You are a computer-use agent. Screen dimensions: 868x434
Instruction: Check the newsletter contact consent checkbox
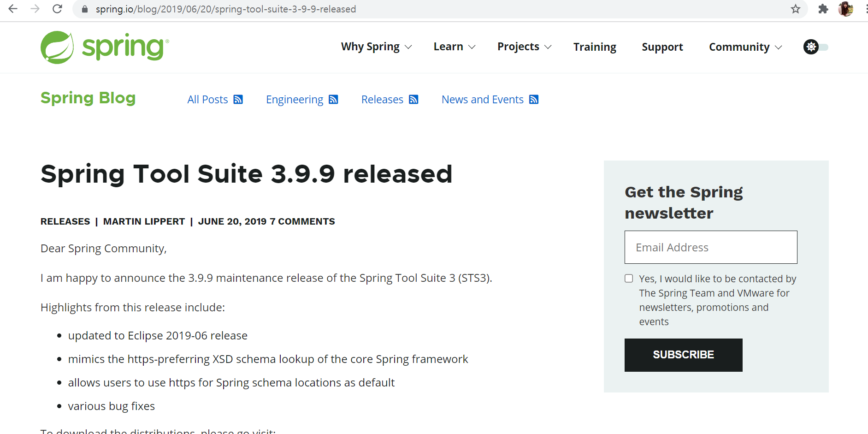(x=629, y=278)
